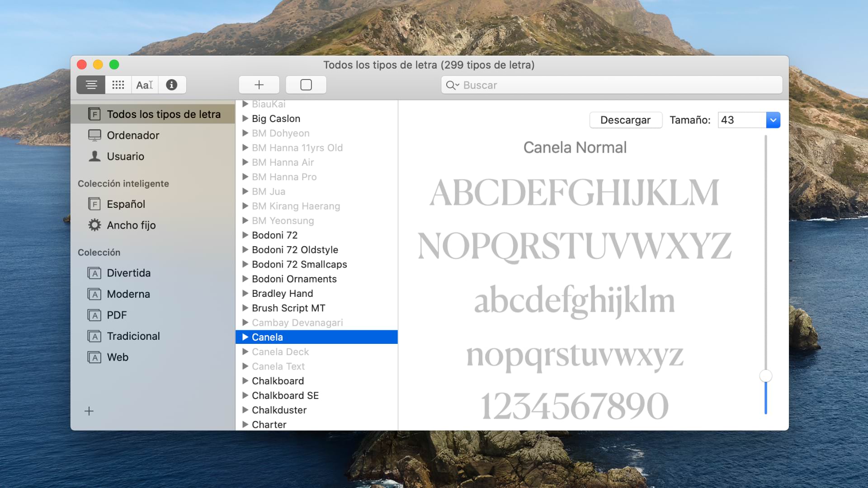This screenshot has height=488, width=868.
Task: Switch to the grid view icon
Action: pos(118,84)
